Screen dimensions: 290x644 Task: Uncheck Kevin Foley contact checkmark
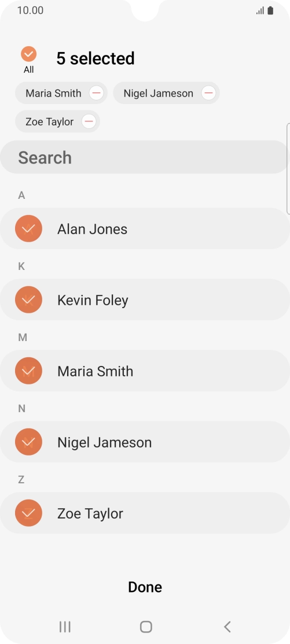coord(28,299)
